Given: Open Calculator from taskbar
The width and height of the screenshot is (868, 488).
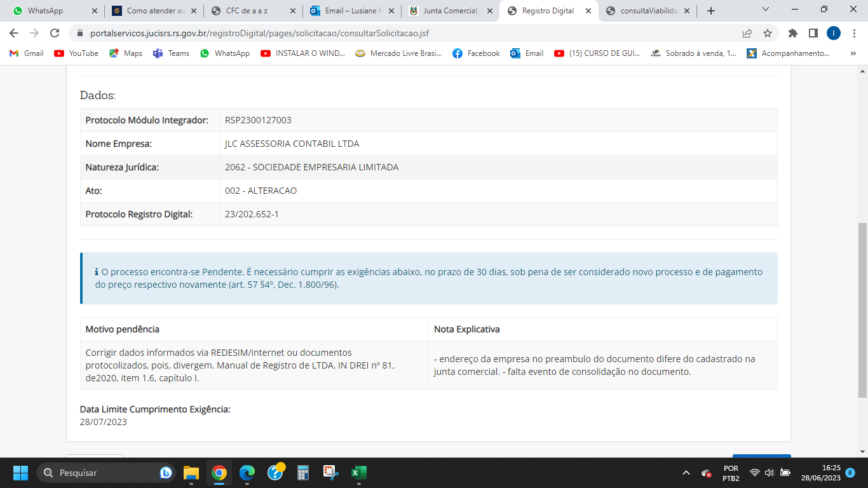Looking at the screenshot, I should [x=303, y=473].
